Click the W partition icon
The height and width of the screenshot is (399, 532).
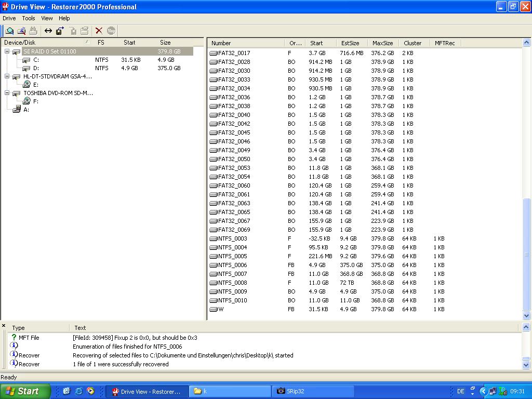coord(214,309)
